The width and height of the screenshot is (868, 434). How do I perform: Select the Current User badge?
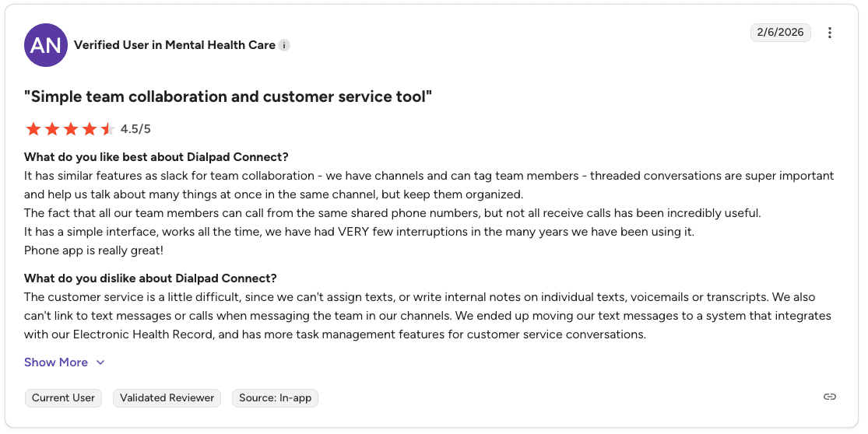coord(63,398)
